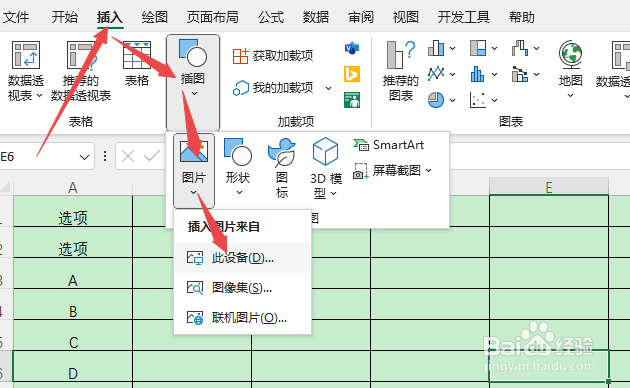Click the formula bar confirm checkmark
This screenshot has height=388, width=630.
[152, 156]
